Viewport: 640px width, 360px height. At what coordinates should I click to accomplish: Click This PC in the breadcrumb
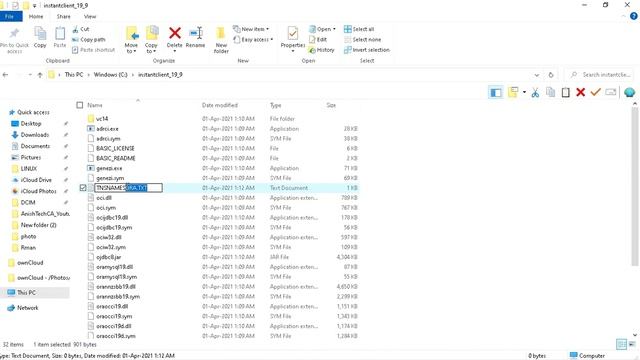tap(73, 75)
